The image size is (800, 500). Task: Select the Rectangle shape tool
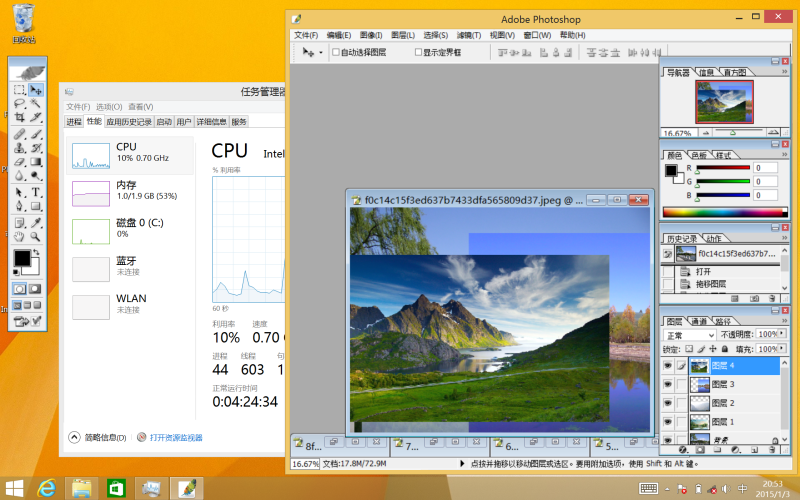[36, 206]
